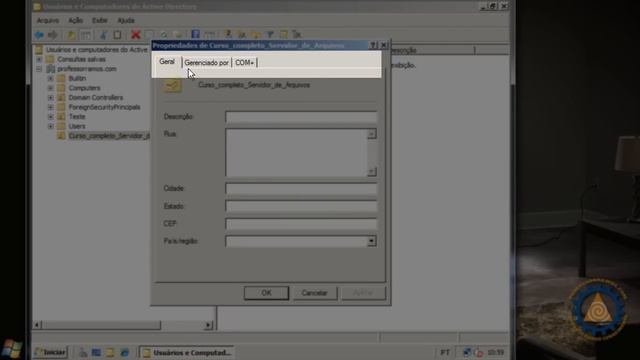
Task: Click the Windows logo at bottom left
Action: pos(11,349)
